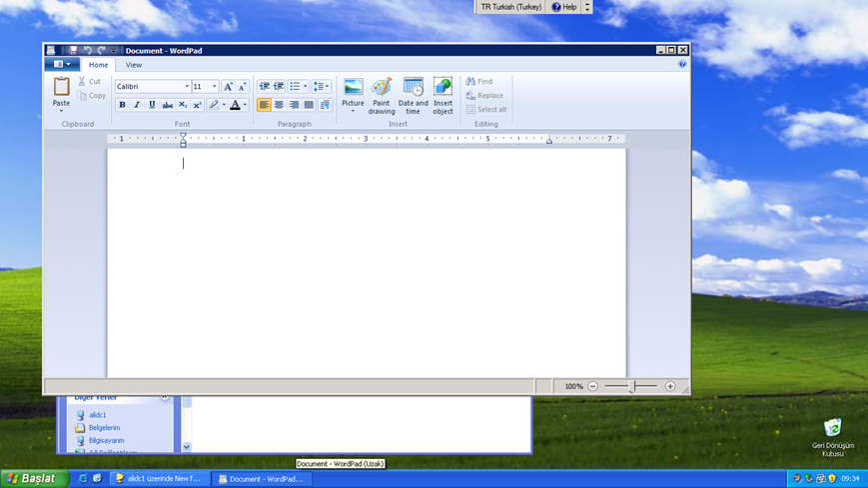The image size is (868, 488).
Task: Click Help in the language bar
Action: (x=564, y=7)
